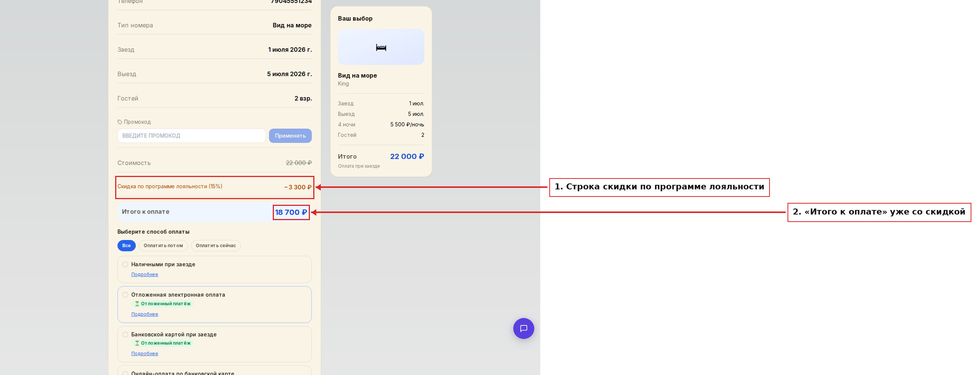
Task: Apply the promo code with Применить
Action: (x=290, y=136)
